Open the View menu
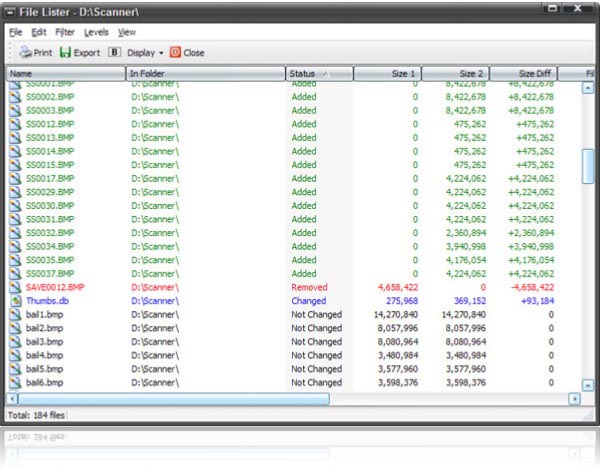Viewport: 600px width, 475px height. click(127, 32)
